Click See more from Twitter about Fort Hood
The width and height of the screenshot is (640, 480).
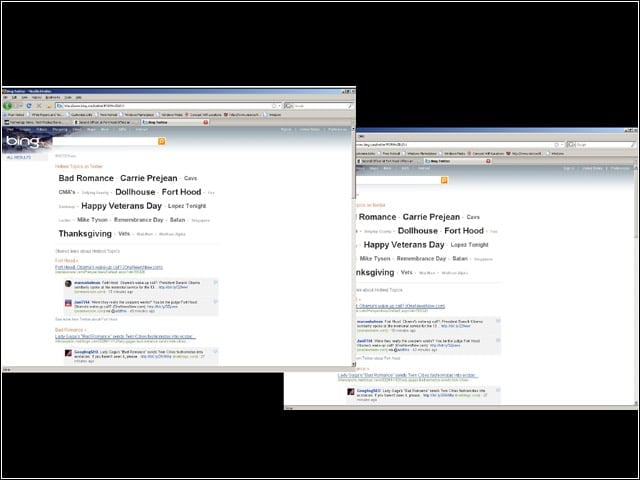86,319
